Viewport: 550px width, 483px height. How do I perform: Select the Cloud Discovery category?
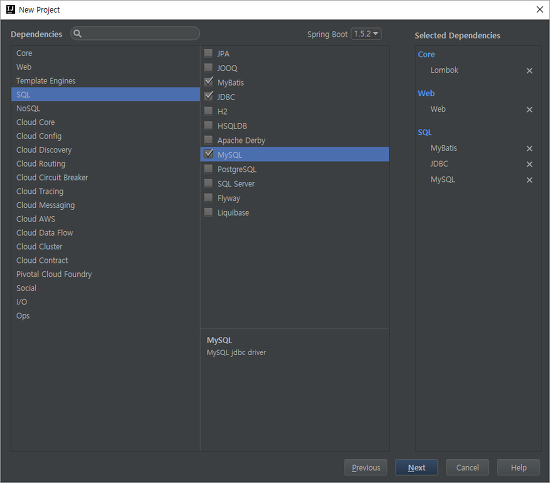(105, 150)
